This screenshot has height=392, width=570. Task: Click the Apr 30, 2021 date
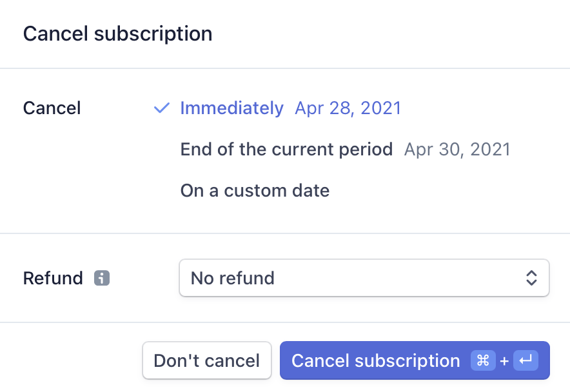click(457, 150)
